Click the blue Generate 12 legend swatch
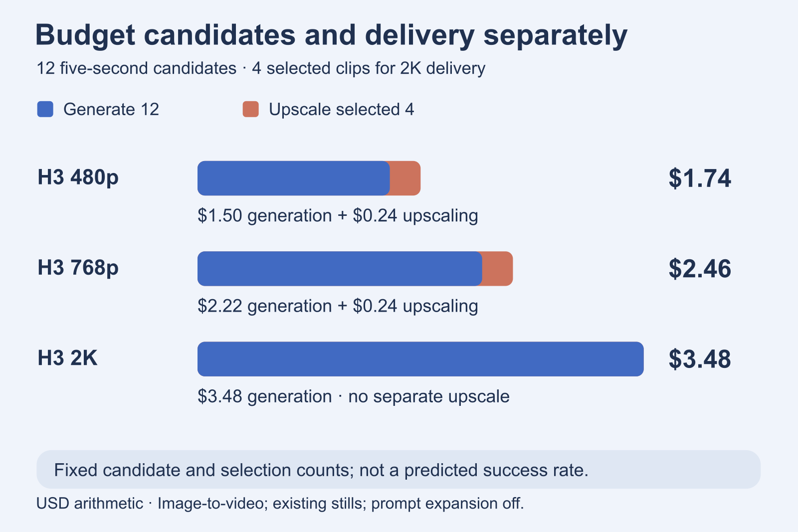 tap(45, 109)
